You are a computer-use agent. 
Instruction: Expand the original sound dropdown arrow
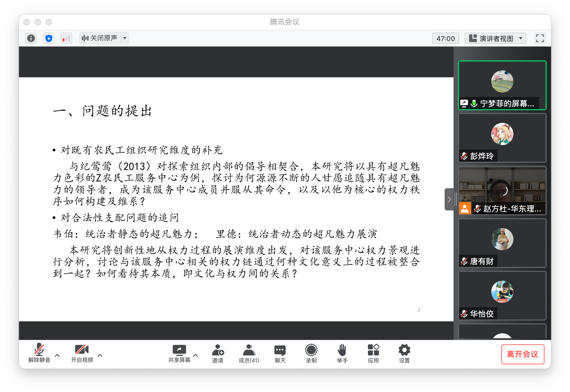pyautogui.click(x=125, y=38)
